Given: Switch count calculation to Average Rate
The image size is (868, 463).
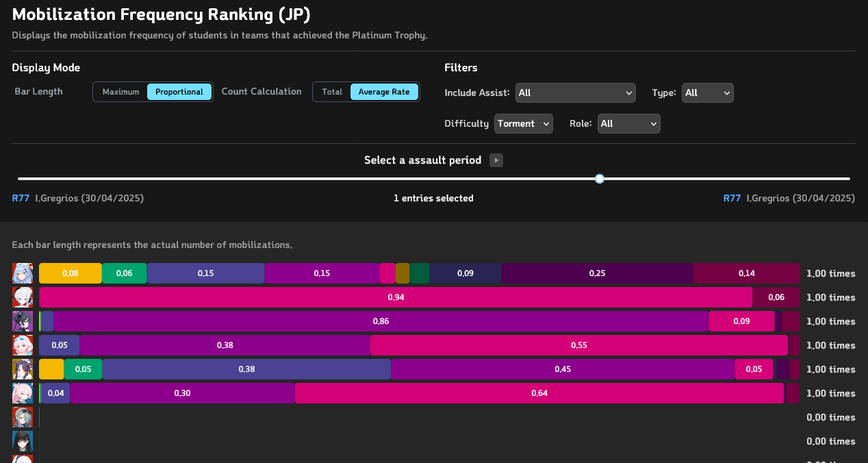Looking at the screenshot, I should click(384, 92).
